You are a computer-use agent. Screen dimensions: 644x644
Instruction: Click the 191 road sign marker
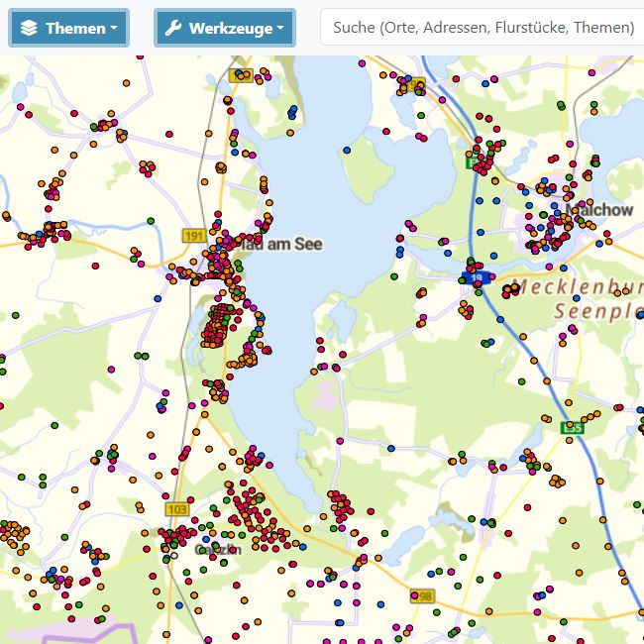click(194, 236)
